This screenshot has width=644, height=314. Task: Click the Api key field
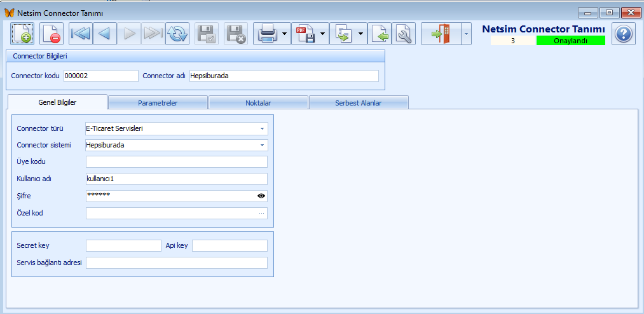pyautogui.click(x=230, y=245)
